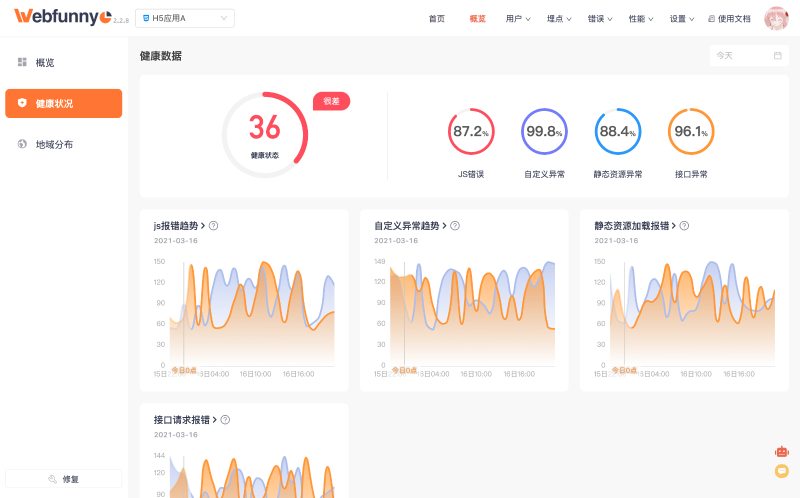Click the 自定义异常 label
The height and width of the screenshot is (498, 800).
pos(544,174)
